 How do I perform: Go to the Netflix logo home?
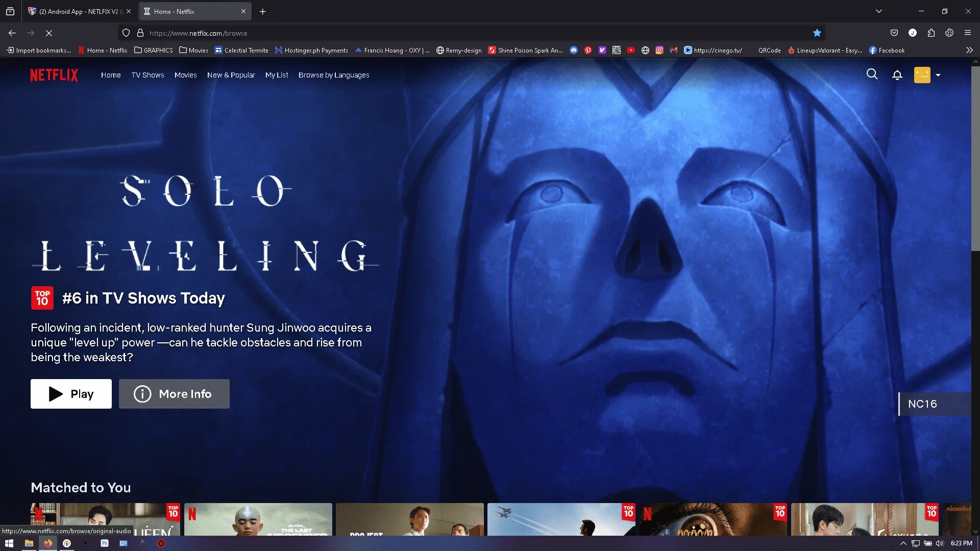(x=54, y=75)
